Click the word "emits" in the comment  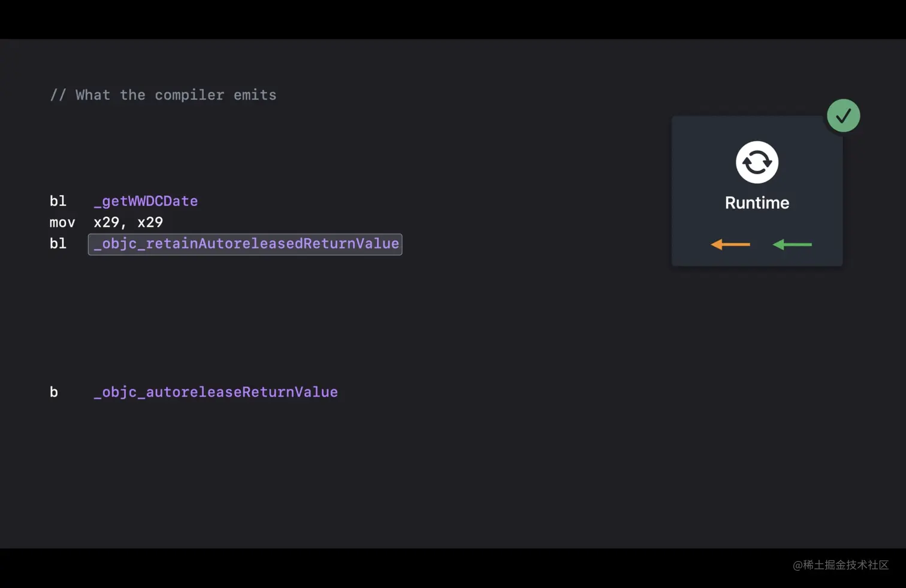tap(255, 95)
